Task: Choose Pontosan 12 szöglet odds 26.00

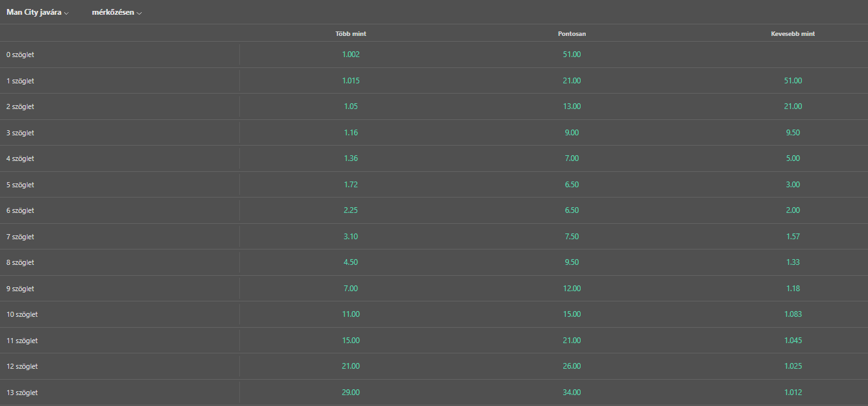Action: [x=572, y=366]
